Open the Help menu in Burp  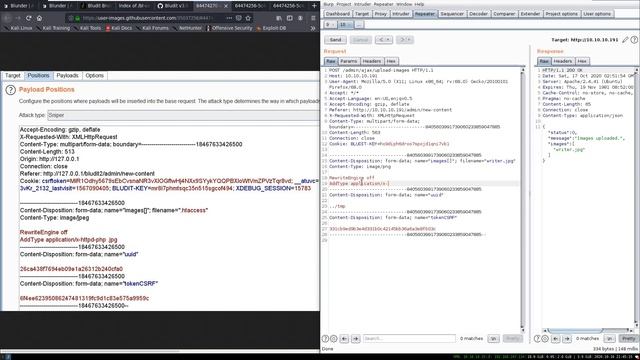click(x=419, y=4)
